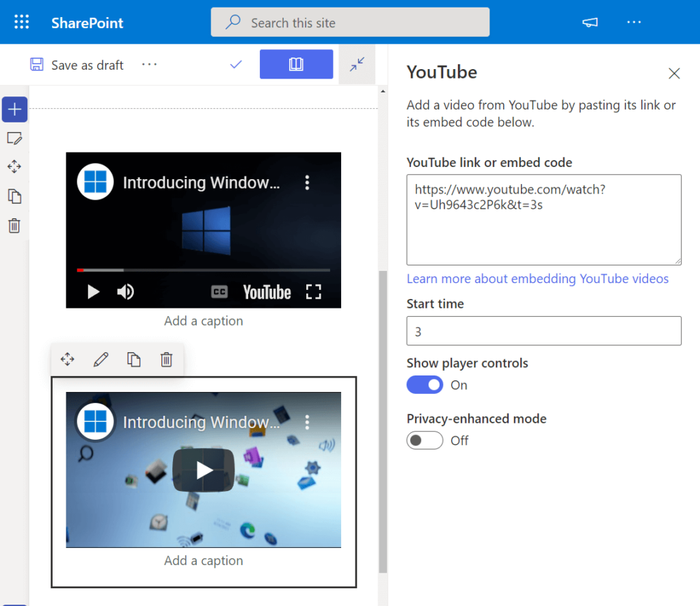Toggle closed captions on the first video
Screen dimensions: 700x606
pos(219,292)
